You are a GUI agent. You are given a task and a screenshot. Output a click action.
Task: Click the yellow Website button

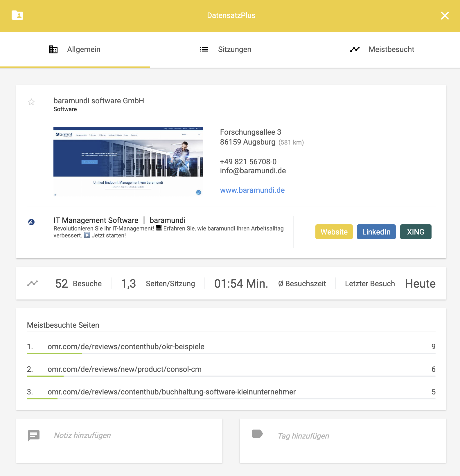pos(334,232)
